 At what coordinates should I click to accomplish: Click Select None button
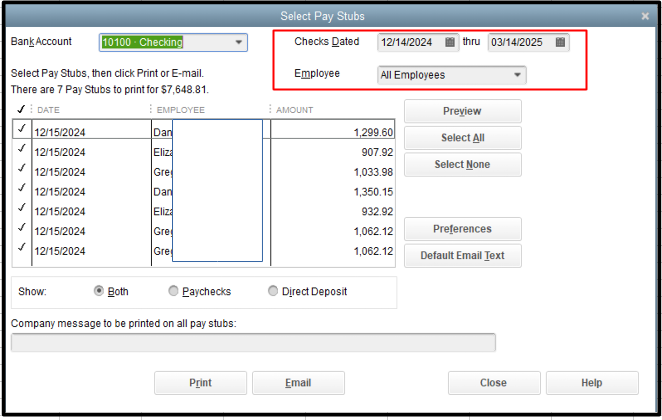point(463,165)
